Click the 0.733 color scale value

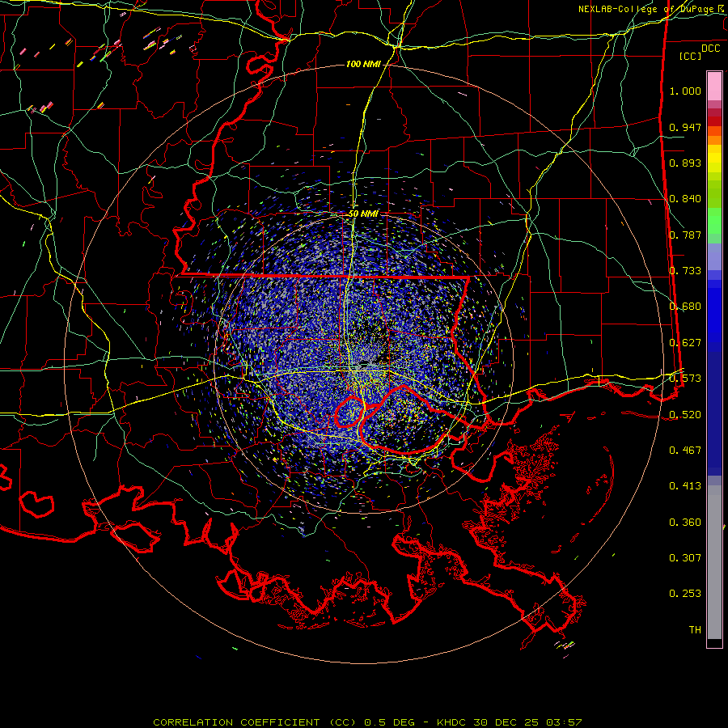(685, 271)
